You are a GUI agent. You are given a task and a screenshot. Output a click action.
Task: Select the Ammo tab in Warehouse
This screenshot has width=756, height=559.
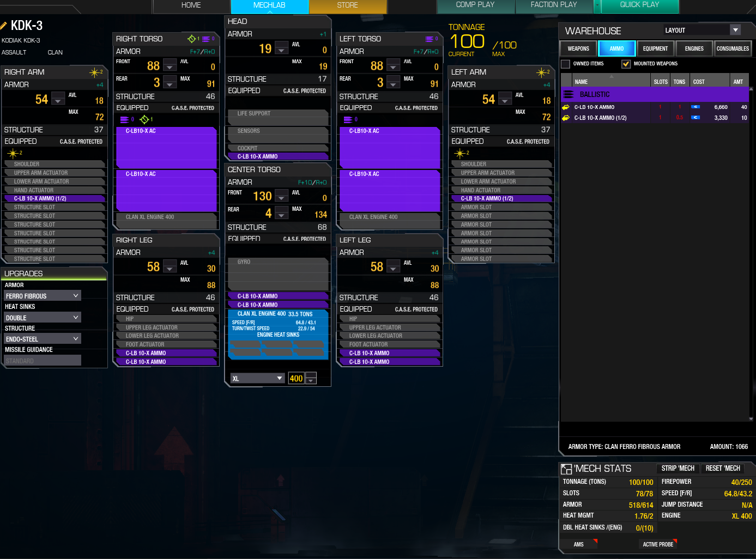click(x=616, y=48)
